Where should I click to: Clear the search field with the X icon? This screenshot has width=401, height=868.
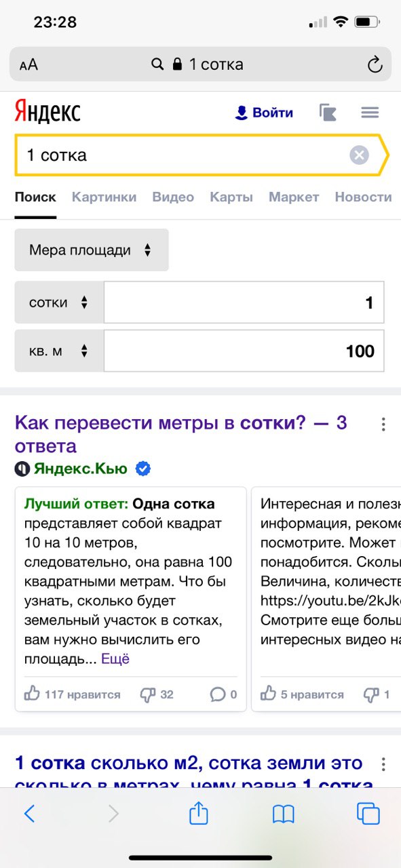(359, 155)
